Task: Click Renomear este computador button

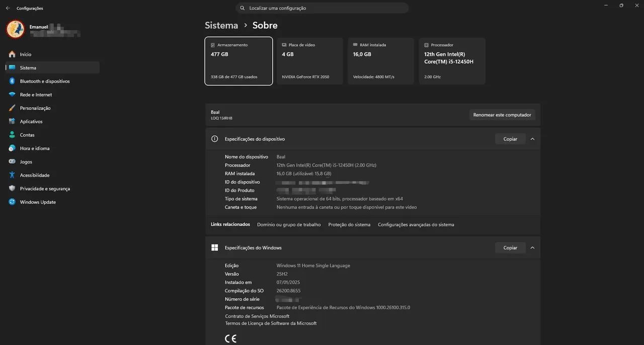Action: point(502,115)
